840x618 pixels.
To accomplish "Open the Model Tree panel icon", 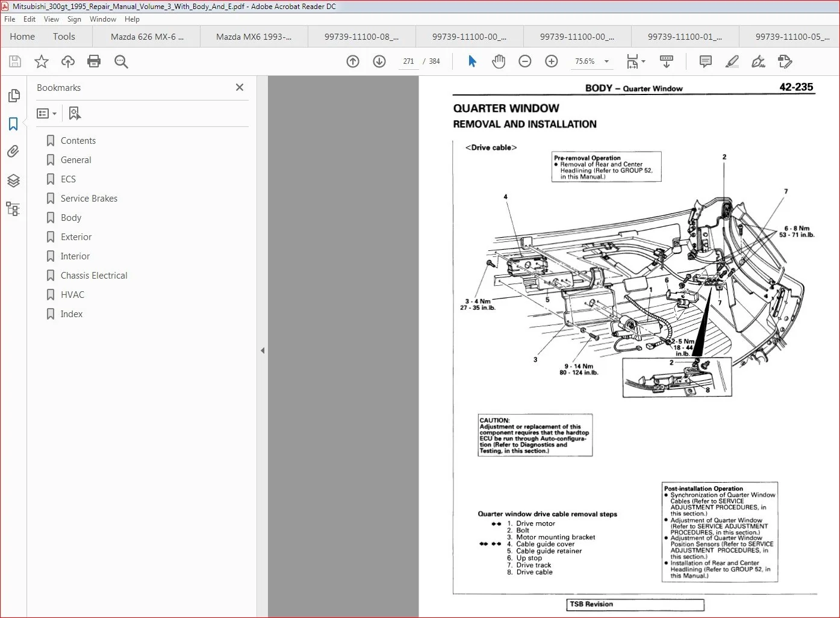I will pyautogui.click(x=13, y=209).
